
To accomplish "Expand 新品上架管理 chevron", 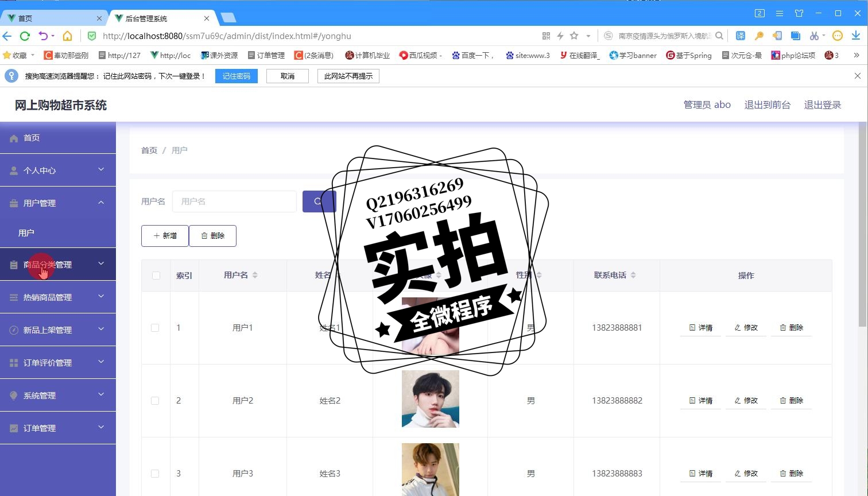I will point(101,329).
